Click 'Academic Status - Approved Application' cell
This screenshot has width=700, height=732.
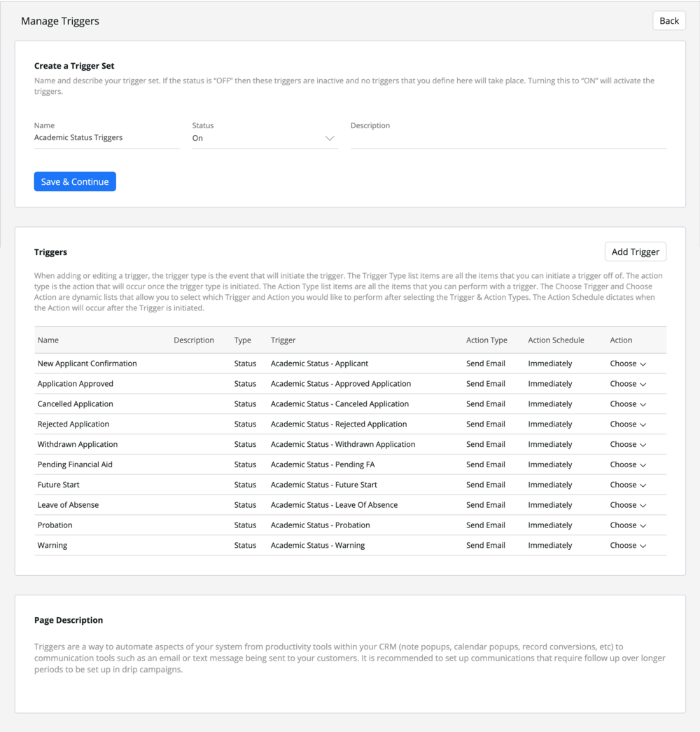[341, 384]
